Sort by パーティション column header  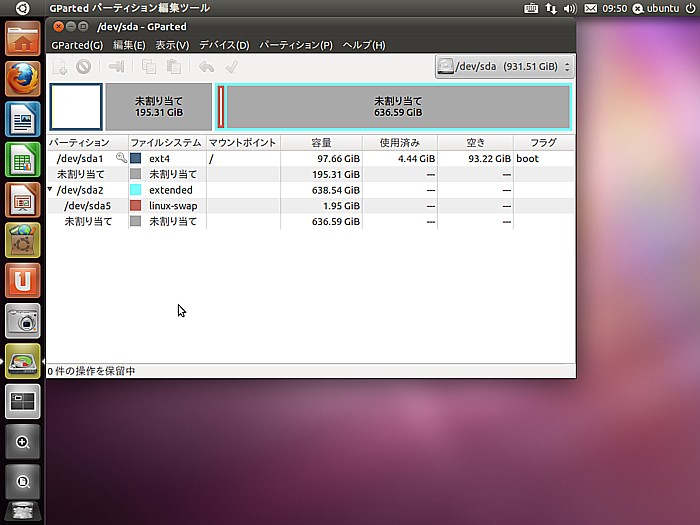pos(88,142)
